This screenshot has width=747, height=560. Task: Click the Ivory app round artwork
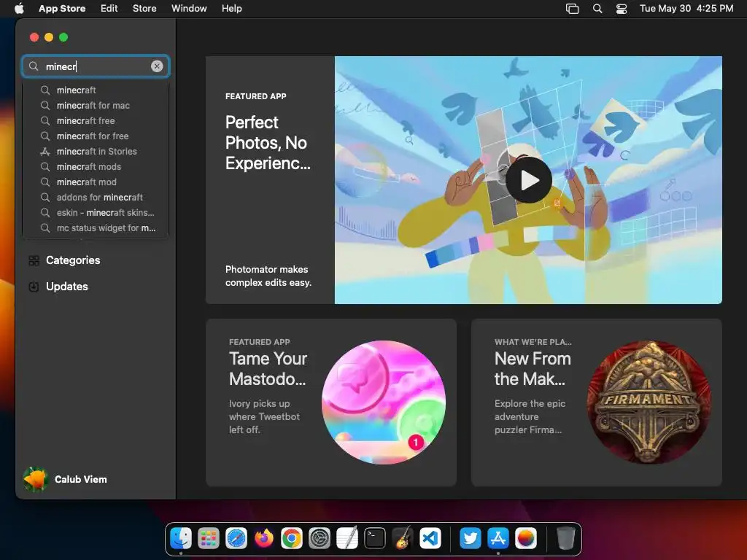[x=384, y=402]
